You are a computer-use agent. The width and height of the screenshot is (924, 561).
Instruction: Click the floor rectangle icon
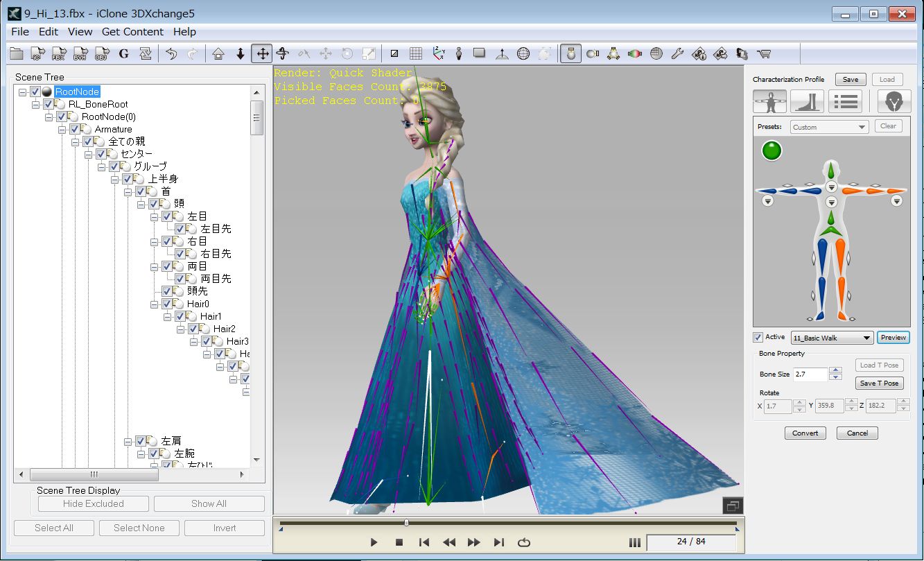pos(480,53)
